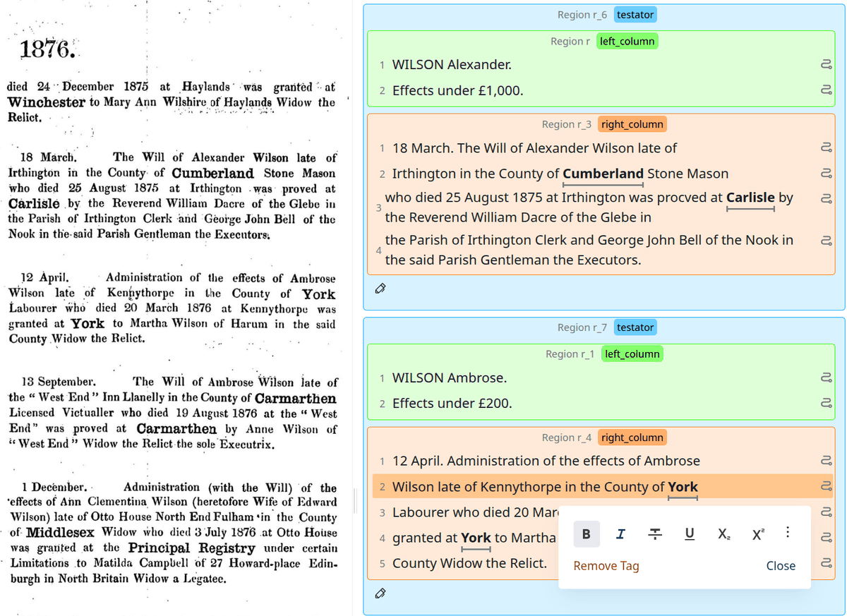Viewport: 847px width, 616px height.
Task: Click bold 'York' in 'granted at York' line
Action: (476, 538)
